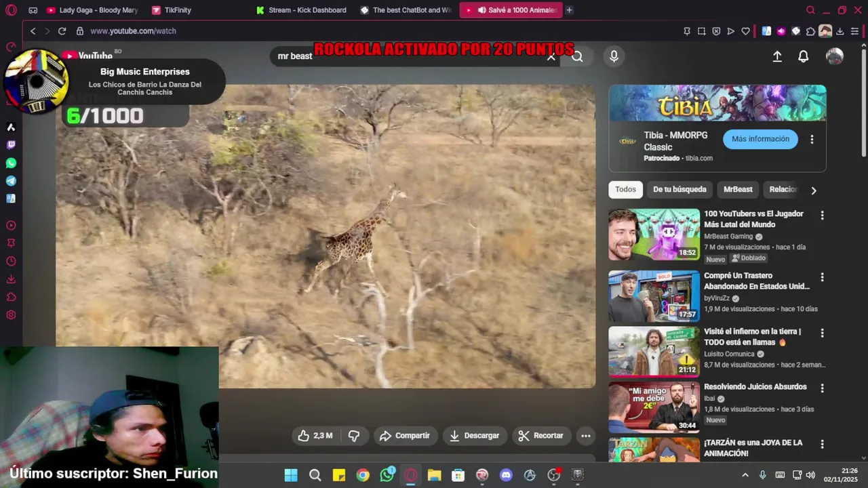This screenshot has width=868, height=488.
Task: Open 'Visité el infierno en la tierra' thumbnail
Action: click(x=654, y=352)
